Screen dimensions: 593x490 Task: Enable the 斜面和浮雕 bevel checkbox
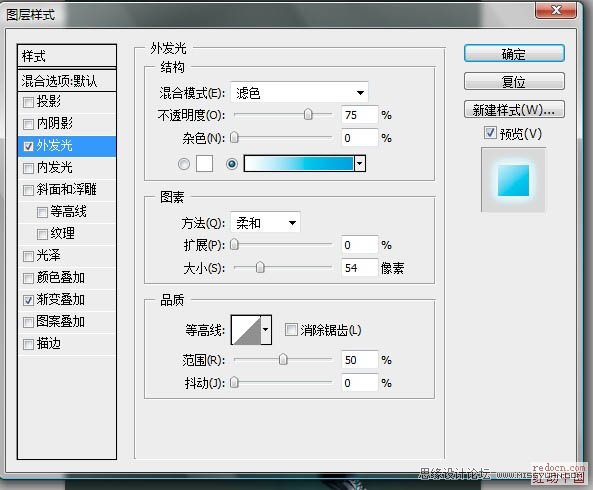coord(28,190)
